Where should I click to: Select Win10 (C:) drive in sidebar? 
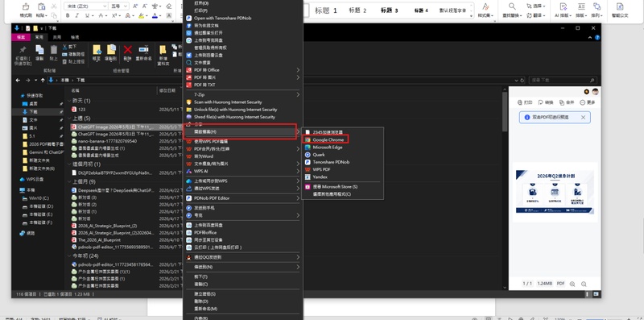pyautogui.click(x=38, y=198)
